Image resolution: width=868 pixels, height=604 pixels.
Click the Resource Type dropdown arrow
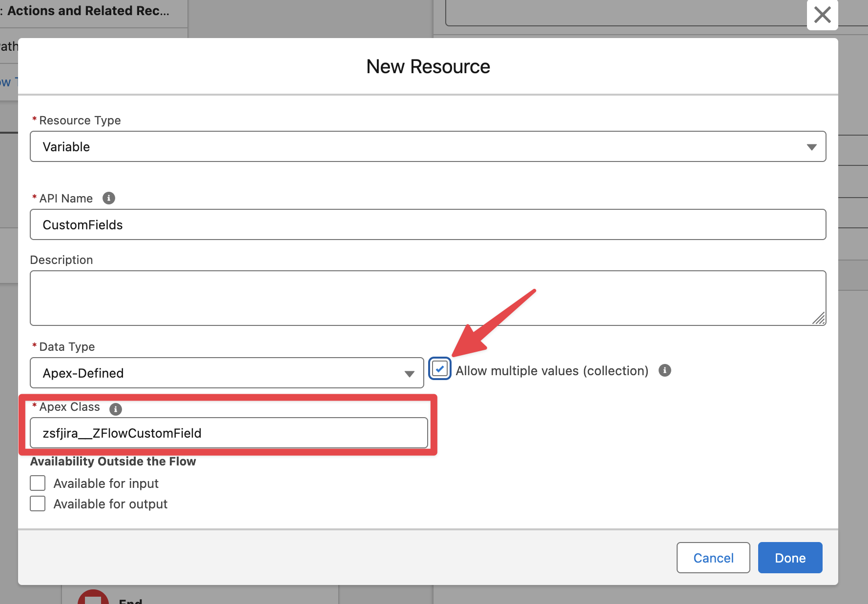811,147
